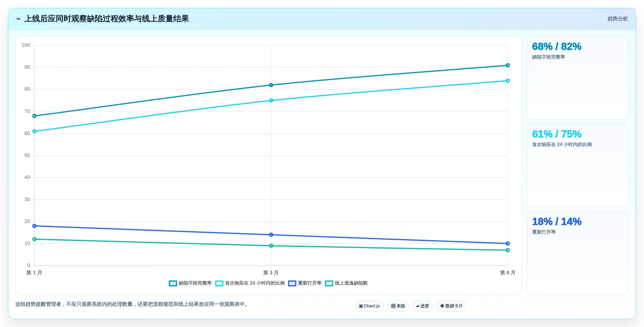This screenshot has width=644, height=327.
Task: Click 重新打开率 blue point at 第 3 月
Action: (x=271, y=235)
